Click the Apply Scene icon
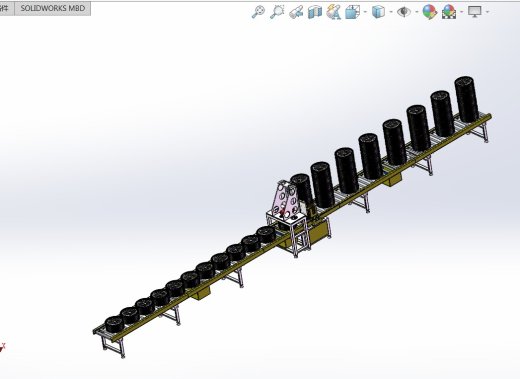The width and height of the screenshot is (520, 379). click(x=449, y=12)
